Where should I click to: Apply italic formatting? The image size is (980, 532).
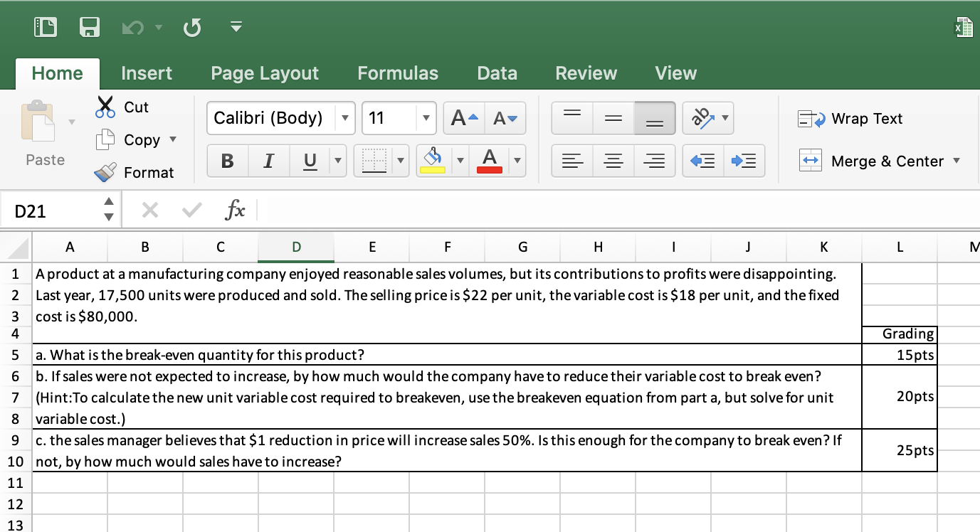(268, 161)
